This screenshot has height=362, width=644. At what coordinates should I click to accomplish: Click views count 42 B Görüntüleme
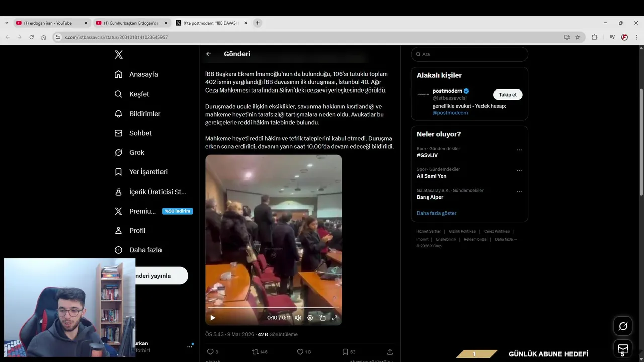coord(278,334)
